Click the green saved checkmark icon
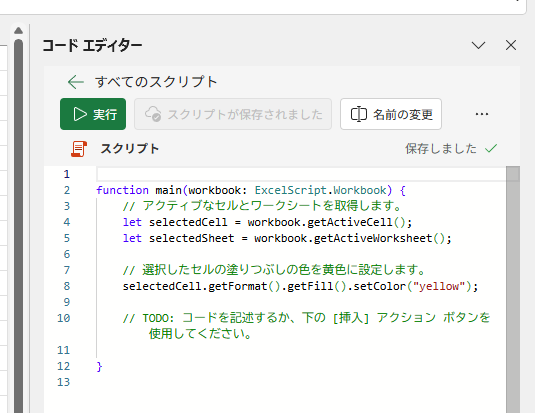The image size is (535, 413). 491,148
